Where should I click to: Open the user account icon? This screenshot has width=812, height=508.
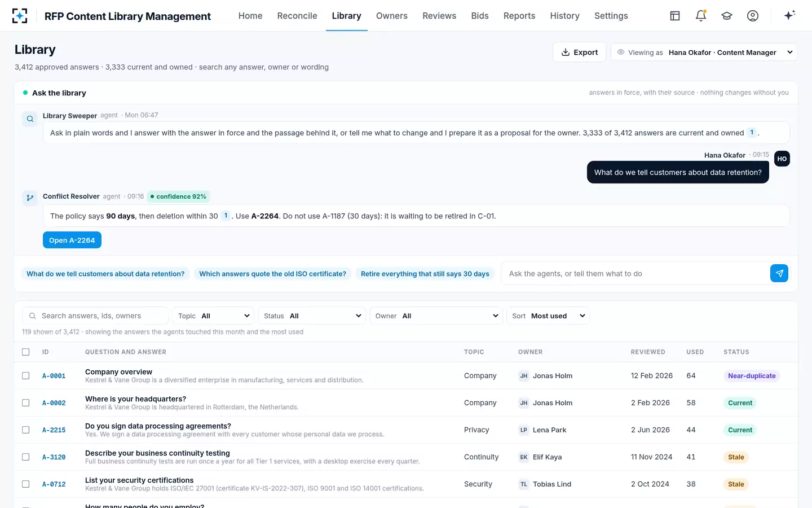pyautogui.click(x=753, y=16)
